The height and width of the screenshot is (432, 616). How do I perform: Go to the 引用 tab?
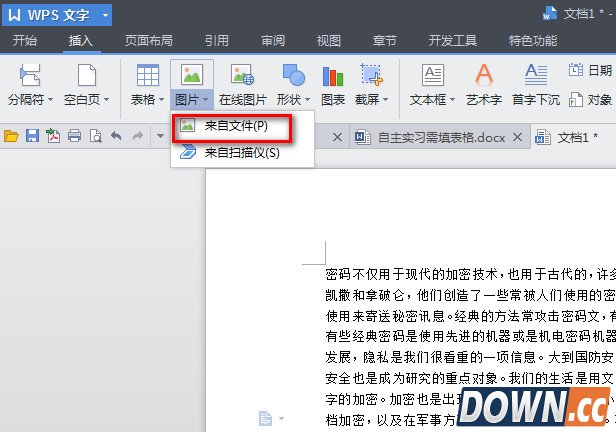click(216, 40)
